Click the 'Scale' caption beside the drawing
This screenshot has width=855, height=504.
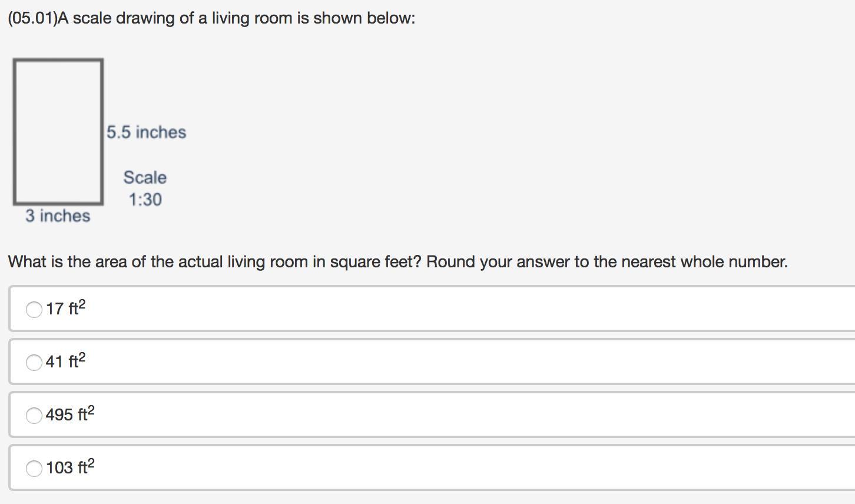point(145,177)
